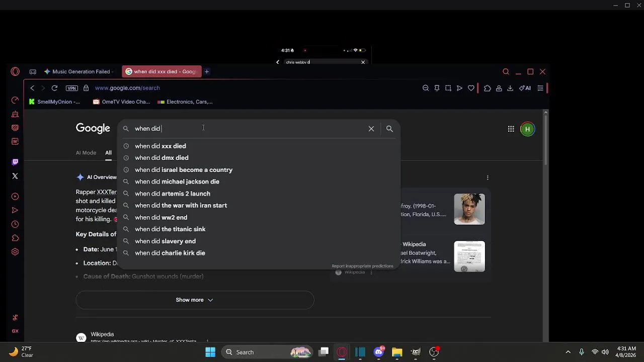The height and width of the screenshot is (362, 644).
Task: Focus the Google search text field
Action: pos(249,129)
